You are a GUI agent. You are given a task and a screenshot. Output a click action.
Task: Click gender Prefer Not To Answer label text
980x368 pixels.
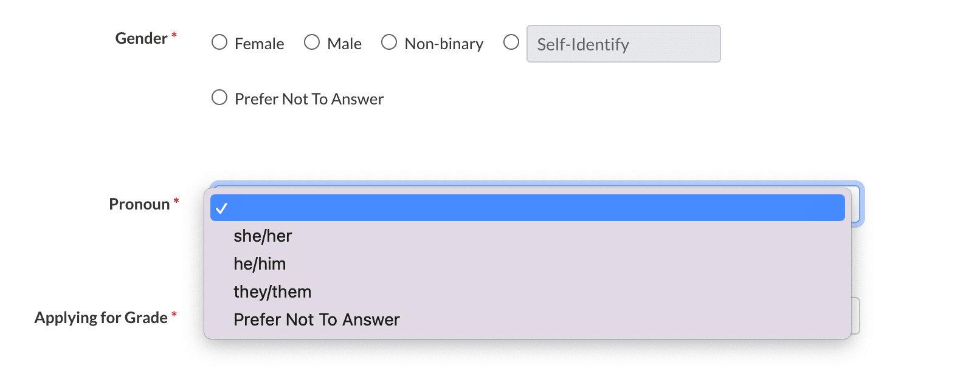click(309, 100)
